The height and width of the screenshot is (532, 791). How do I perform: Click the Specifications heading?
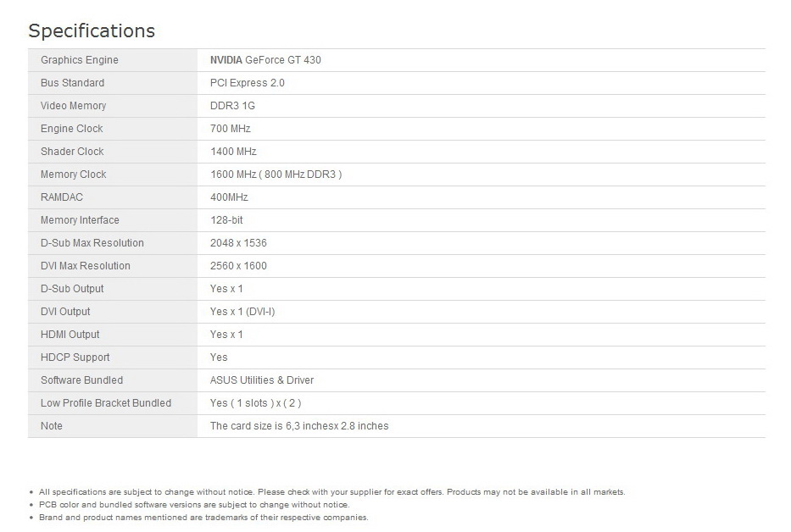(x=92, y=31)
